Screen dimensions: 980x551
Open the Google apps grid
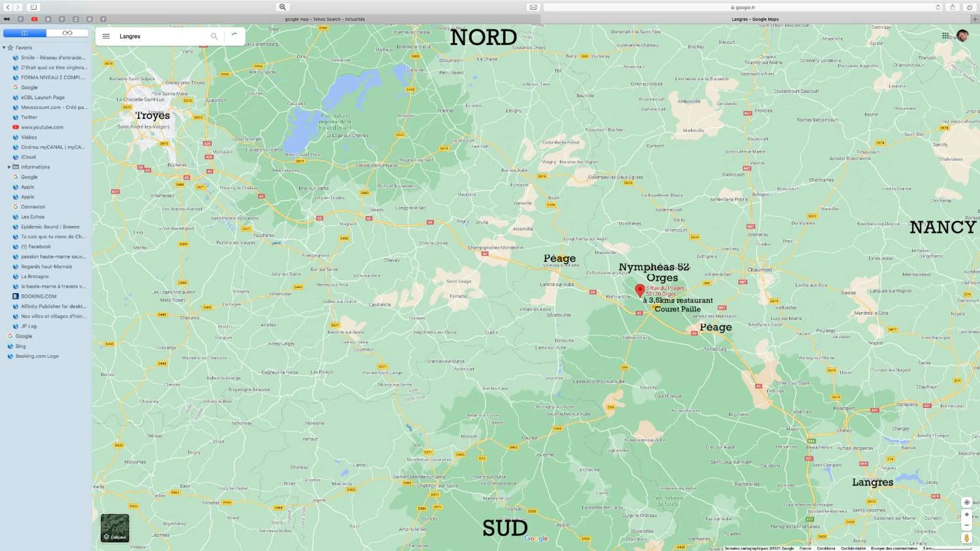tap(945, 36)
